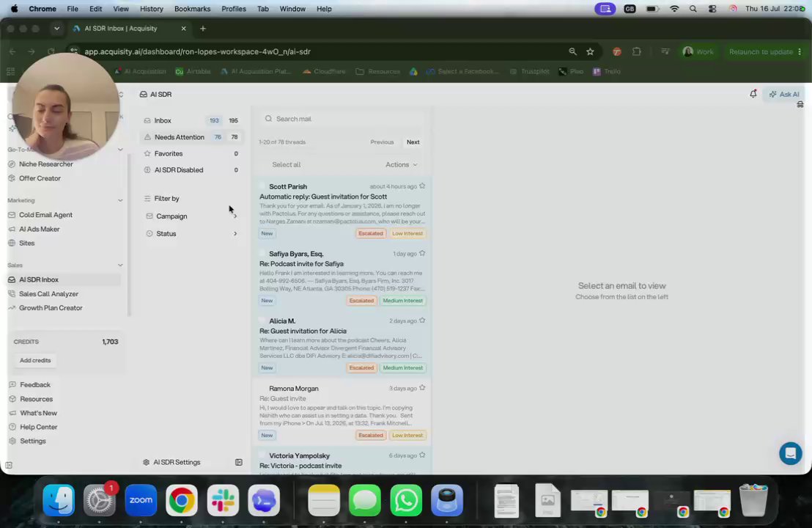Open the Favorites folder
Image resolution: width=812 pixels, height=528 pixels.
[191, 153]
